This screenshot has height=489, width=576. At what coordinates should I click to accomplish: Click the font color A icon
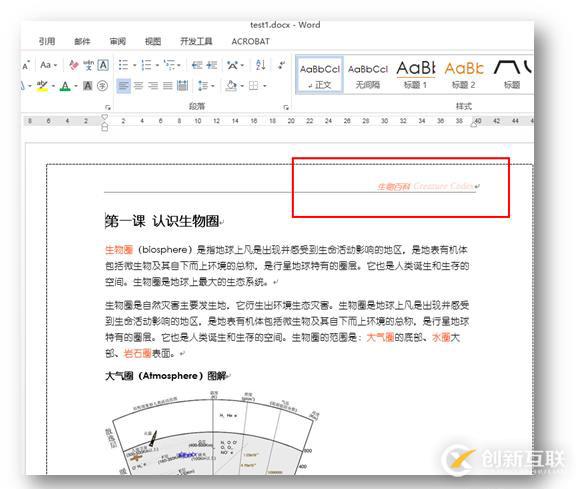[x=65, y=86]
